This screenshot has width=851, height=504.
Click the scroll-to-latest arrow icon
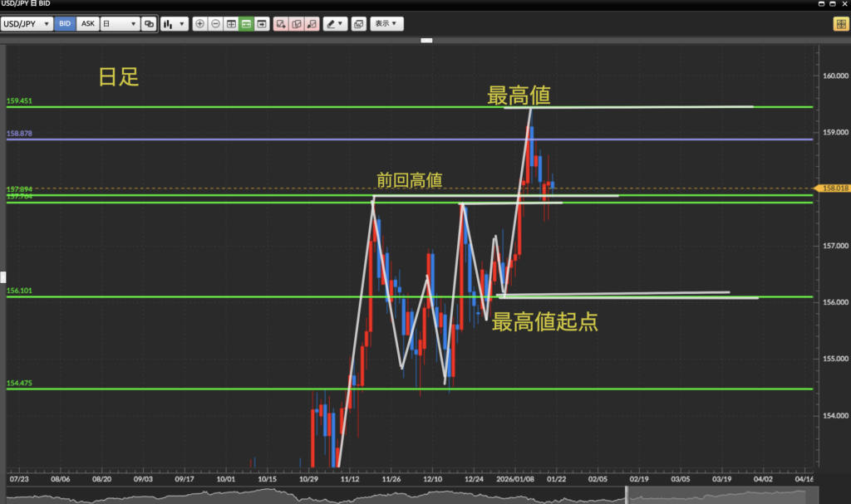tap(262, 24)
